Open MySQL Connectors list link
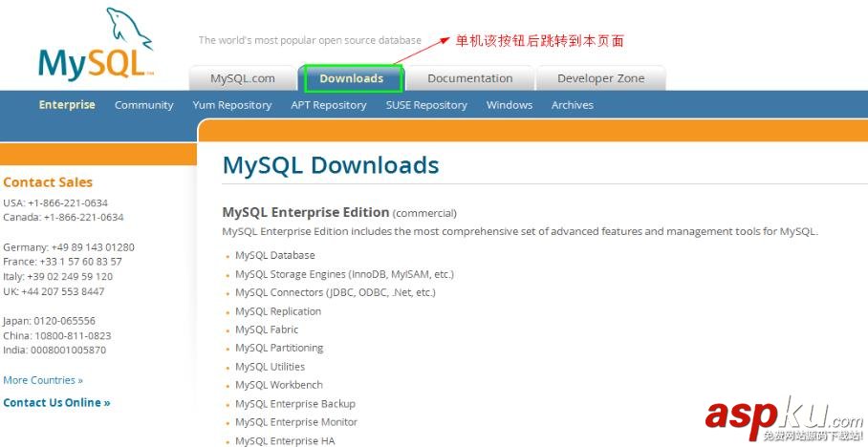The height and width of the screenshot is (447, 868). 336,292
